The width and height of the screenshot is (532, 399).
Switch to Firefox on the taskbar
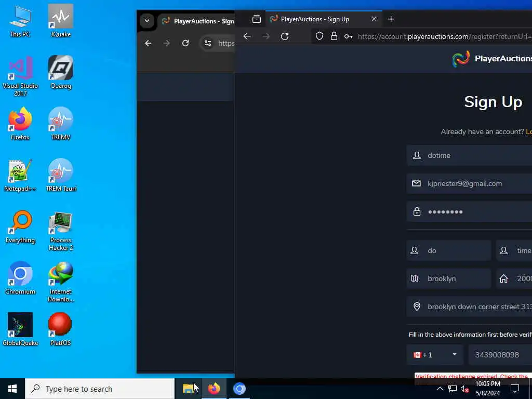[214, 389]
